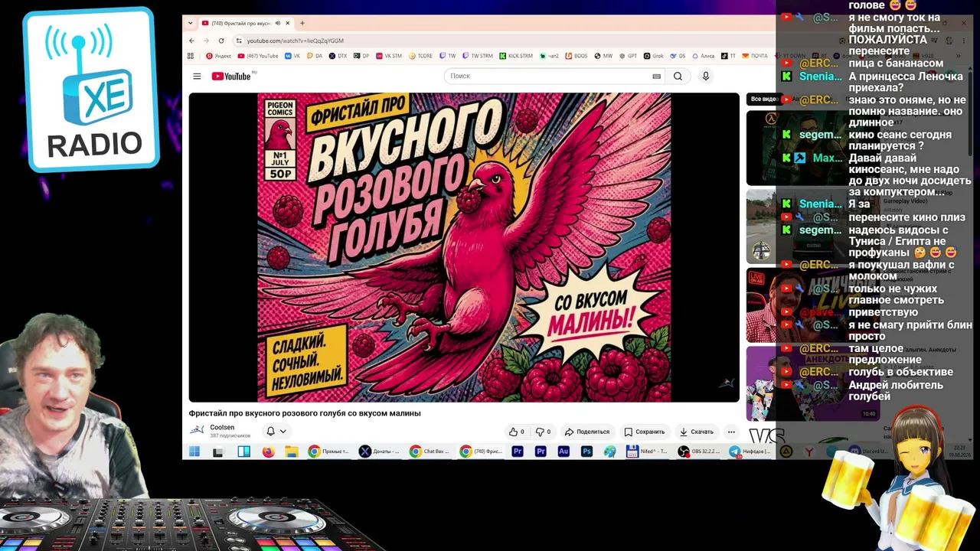Image resolution: width=980 pixels, height=551 pixels.
Task: Open the site information icon in the address bar
Action: click(x=239, y=41)
